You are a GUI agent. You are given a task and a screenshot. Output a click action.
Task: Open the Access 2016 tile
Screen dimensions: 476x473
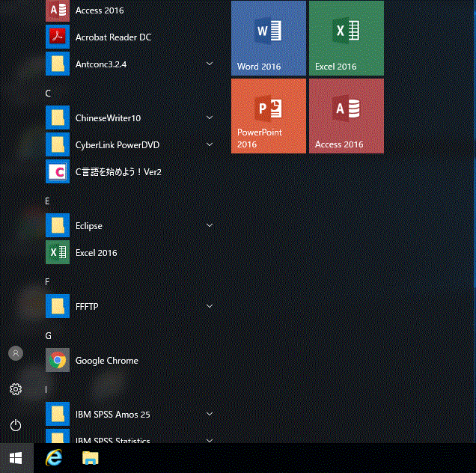(x=347, y=116)
